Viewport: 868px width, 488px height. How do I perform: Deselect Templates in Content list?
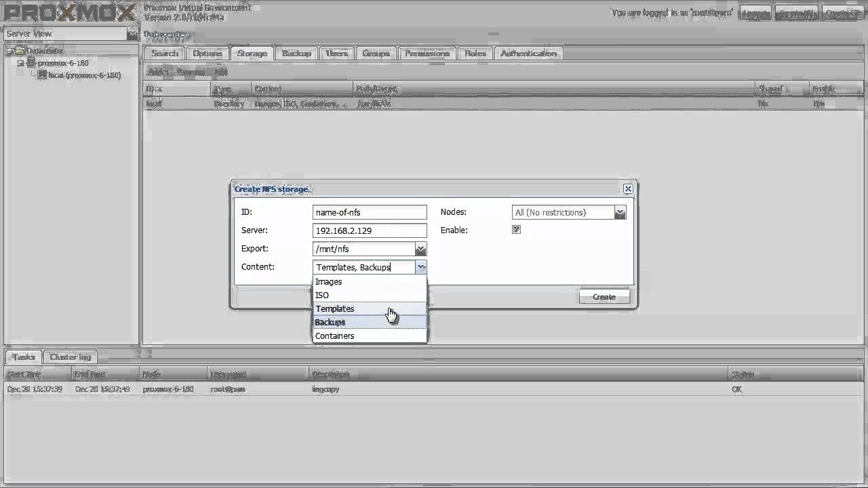pyautogui.click(x=370, y=308)
